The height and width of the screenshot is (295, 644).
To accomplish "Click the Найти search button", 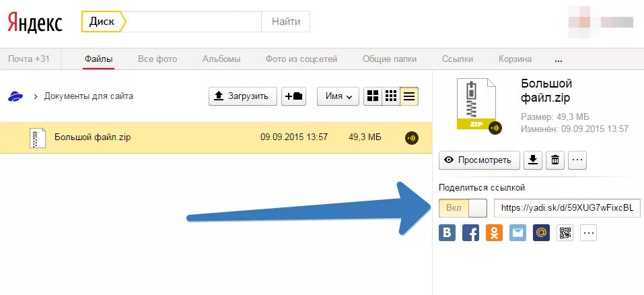I will click(x=286, y=22).
